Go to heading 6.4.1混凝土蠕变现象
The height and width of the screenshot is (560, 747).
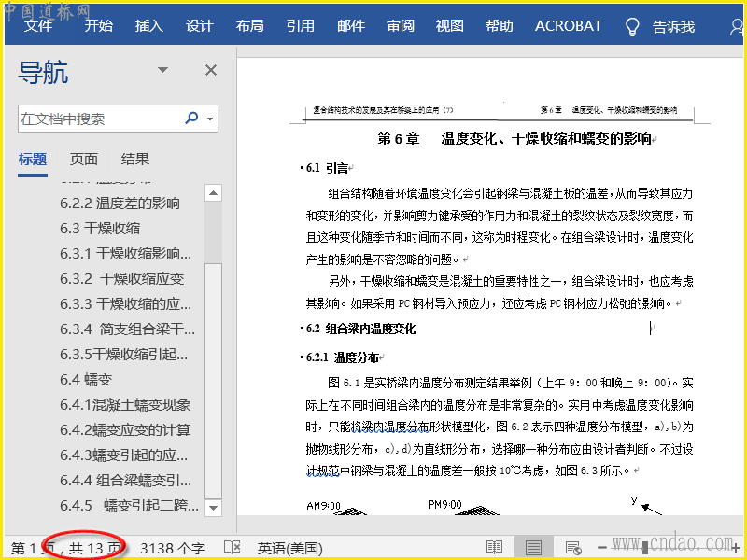pyautogui.click(x=125, y=405)
